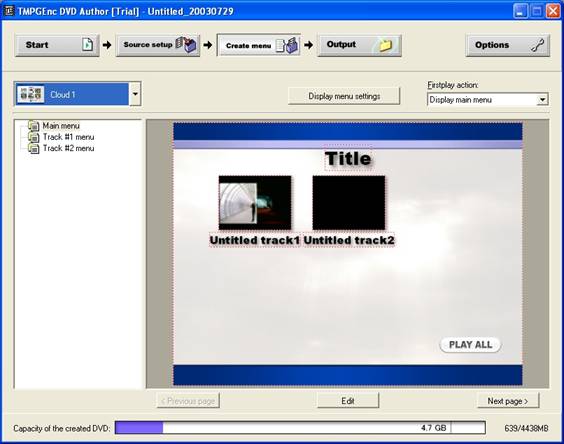Click the DVD capacity progress bar
Viewport: 564px width, 444px height.
pos(300,428)
